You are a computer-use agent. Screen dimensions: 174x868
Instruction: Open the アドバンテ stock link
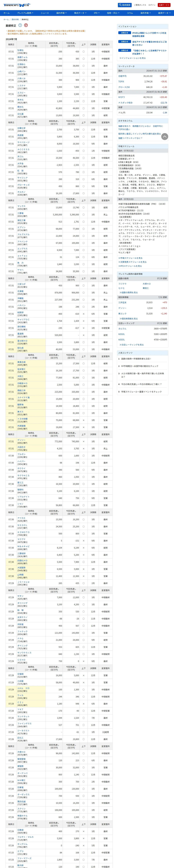coord(22,241)
